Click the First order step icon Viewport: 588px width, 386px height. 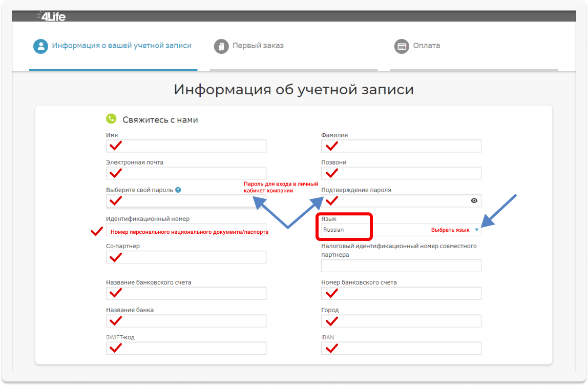coord(220,46)
